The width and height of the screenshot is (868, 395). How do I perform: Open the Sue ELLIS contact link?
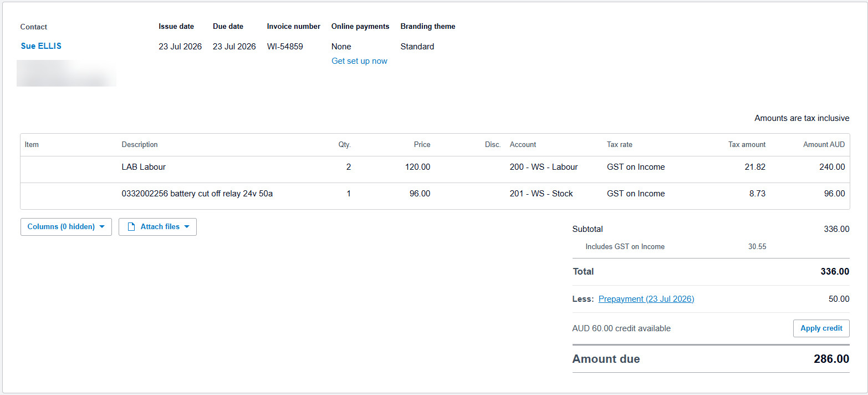click(x=41, y=46)
